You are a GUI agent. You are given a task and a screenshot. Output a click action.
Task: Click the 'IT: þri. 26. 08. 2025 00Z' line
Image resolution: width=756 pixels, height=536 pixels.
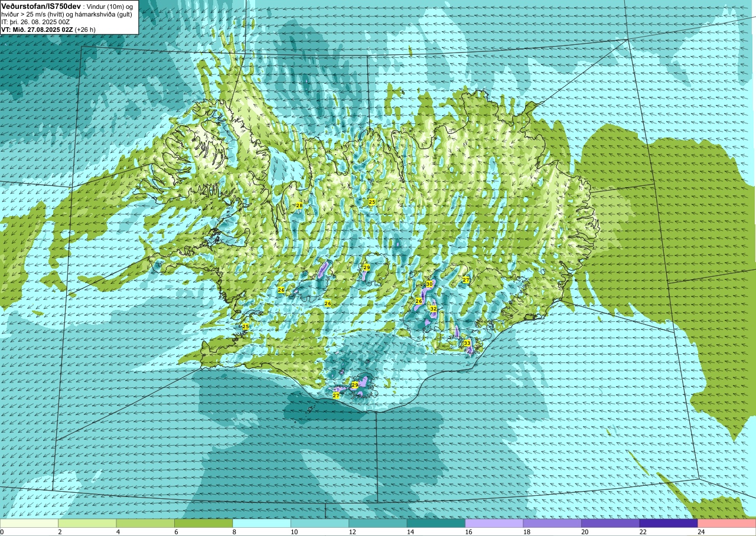point(35,21)
